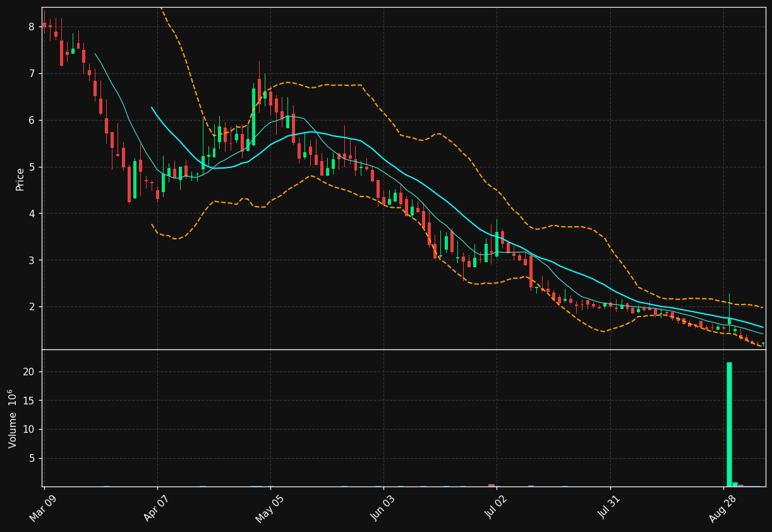Click volume tick label 5

31,459
